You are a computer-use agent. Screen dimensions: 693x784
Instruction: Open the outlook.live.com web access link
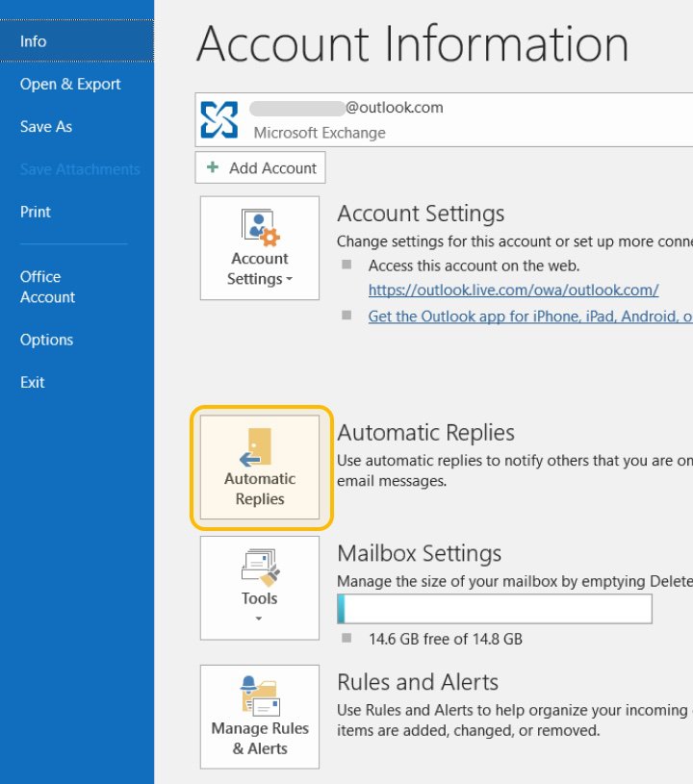click(513, 290)
